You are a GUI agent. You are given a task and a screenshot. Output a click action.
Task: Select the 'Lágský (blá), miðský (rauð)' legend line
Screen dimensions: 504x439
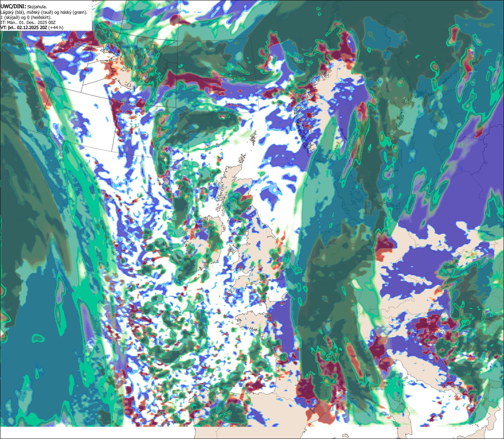[44, 12]
